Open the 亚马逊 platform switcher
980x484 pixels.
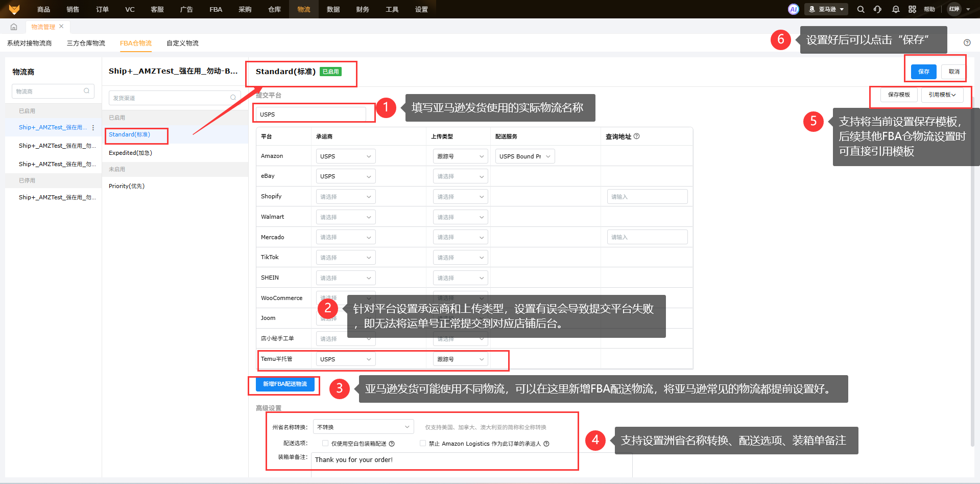tap(826, 9)
